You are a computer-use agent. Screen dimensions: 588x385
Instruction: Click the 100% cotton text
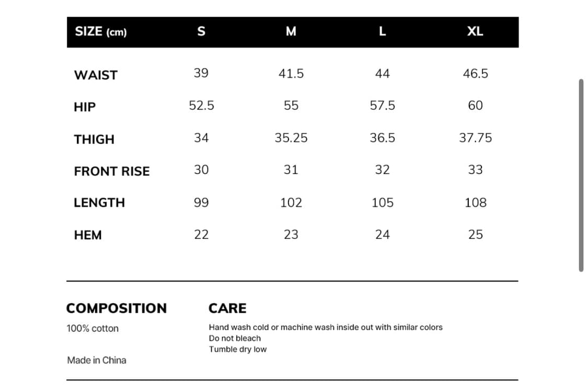[93, 329]
